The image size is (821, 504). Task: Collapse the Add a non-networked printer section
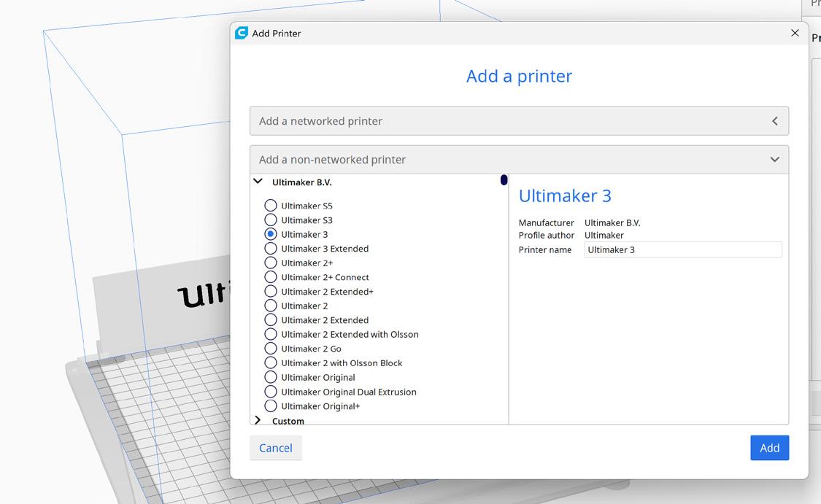520,160
